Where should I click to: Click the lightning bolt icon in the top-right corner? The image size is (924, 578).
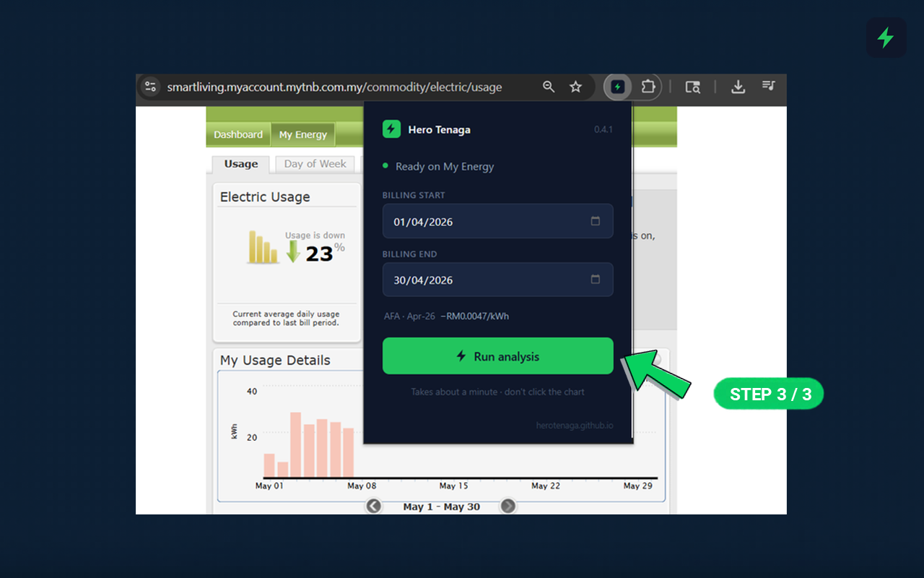pos(886,38)
